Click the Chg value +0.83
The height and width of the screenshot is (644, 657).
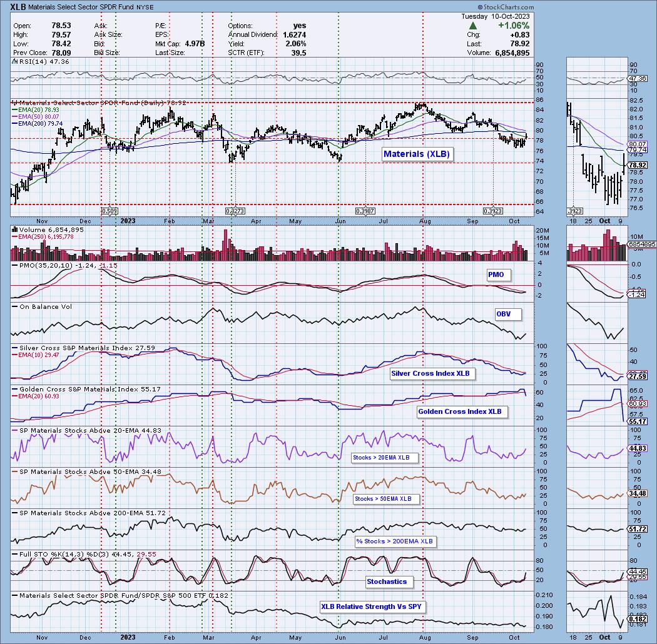coord(520,35)
